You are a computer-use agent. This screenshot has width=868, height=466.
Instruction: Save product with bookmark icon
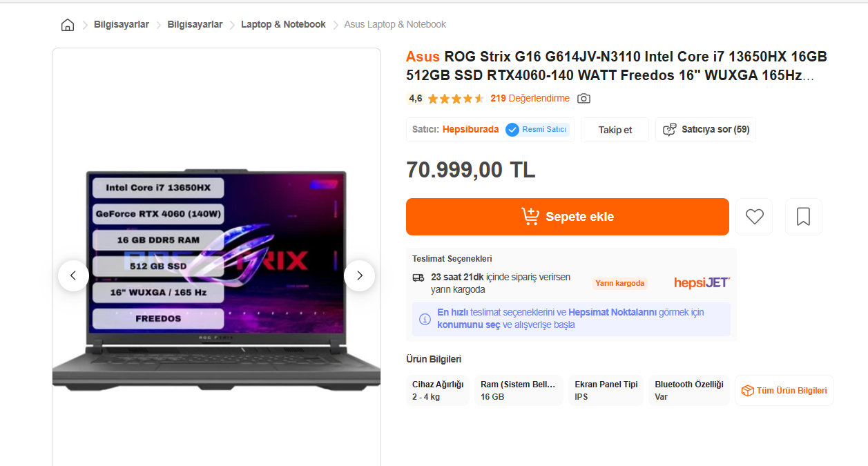[x=804, y=217]
